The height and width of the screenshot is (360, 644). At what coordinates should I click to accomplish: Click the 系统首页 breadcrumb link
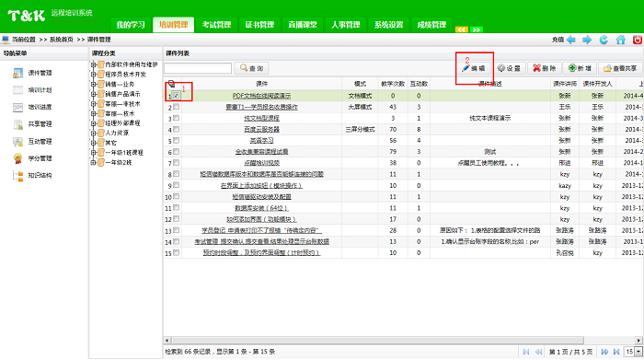pos(62,40)
